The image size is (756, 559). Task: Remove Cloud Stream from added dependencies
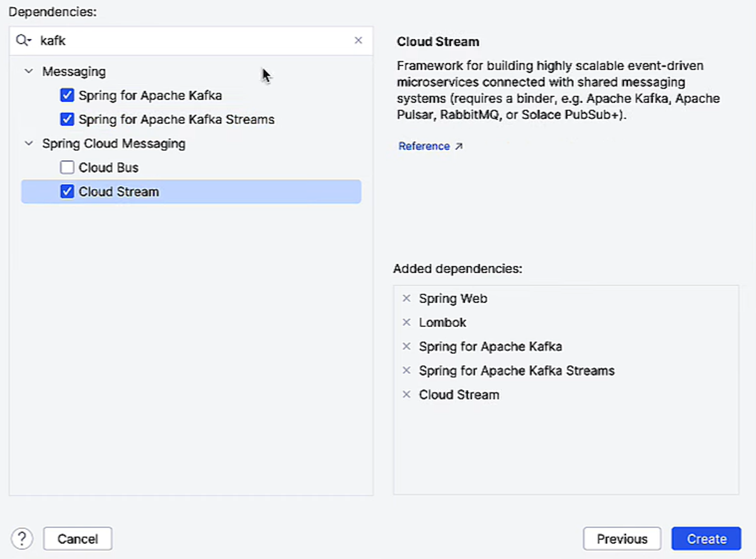coord(406,395)
